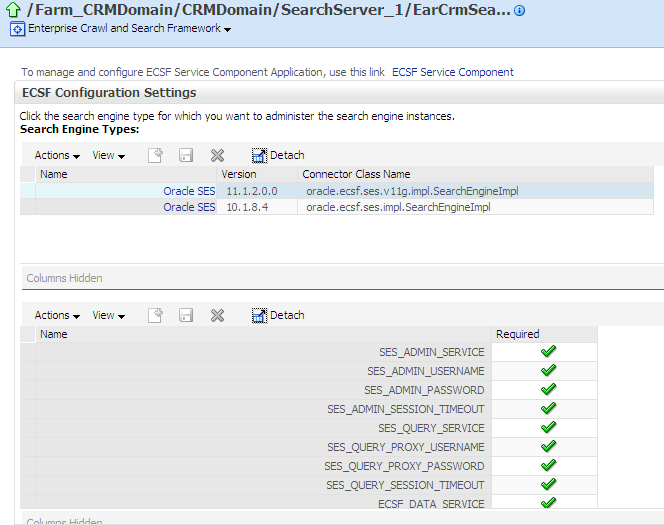Open View menu in the parameters table toolbar

(108, 315)
